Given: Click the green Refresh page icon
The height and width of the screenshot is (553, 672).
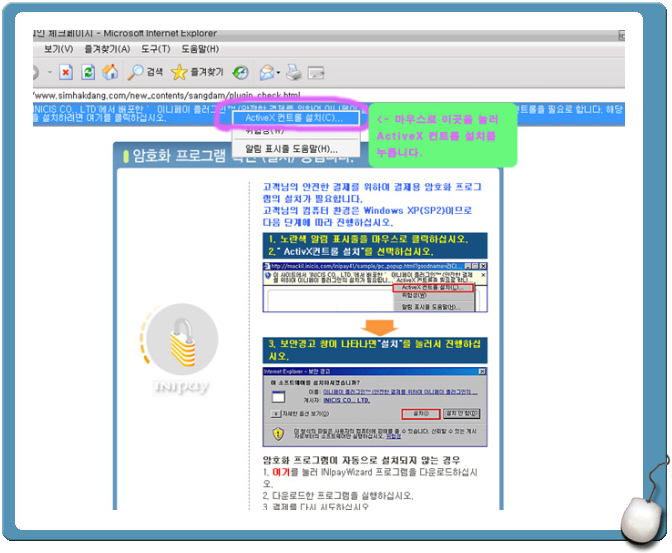Looking at the screenshot, I should (x=88, y=72).
